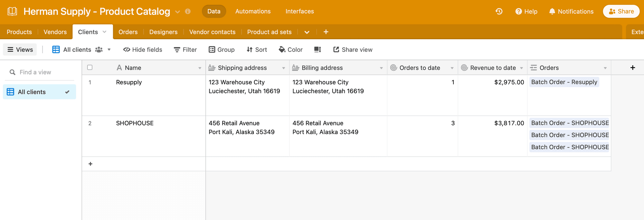Open the Color records tool
This screenshot has height=220, width=644.
pos(290,50)
